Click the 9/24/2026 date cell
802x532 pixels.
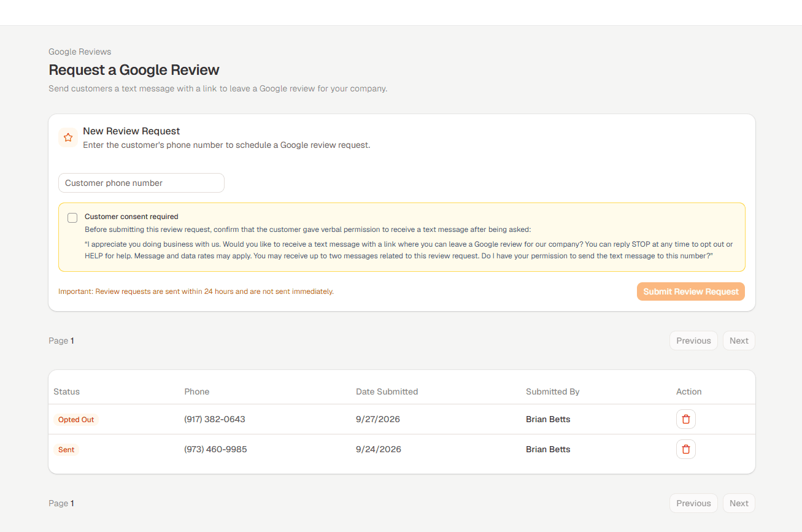pos(379,450)
